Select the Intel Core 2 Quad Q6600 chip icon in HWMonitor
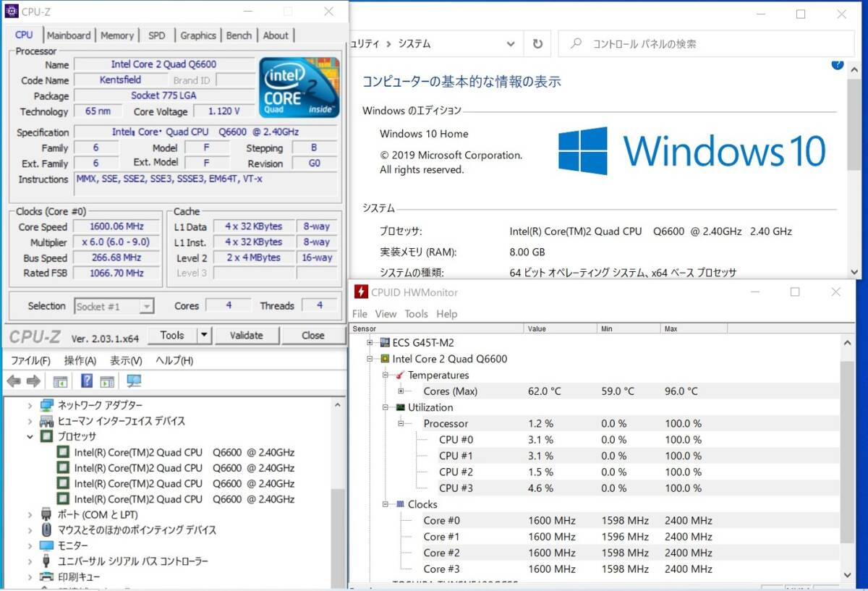The width and height of the screenshot is (868, 591). tap(385, 359)
